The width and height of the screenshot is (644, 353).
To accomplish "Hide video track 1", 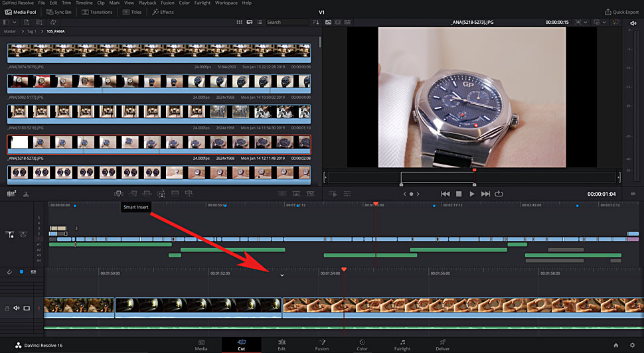I will click(x=27, y=308).
